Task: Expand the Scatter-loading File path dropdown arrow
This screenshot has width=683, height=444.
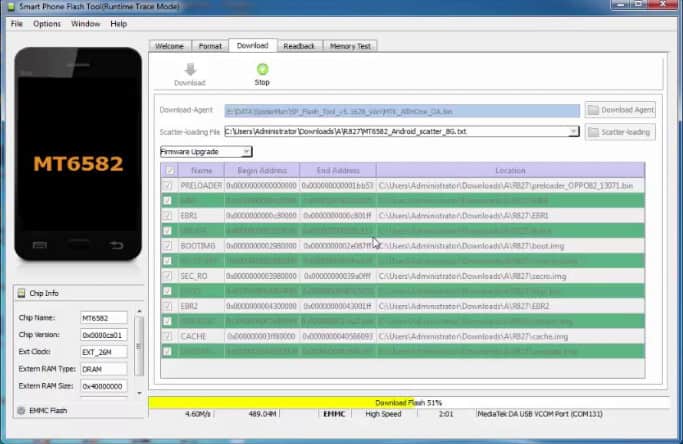Action: coord(574,131)
